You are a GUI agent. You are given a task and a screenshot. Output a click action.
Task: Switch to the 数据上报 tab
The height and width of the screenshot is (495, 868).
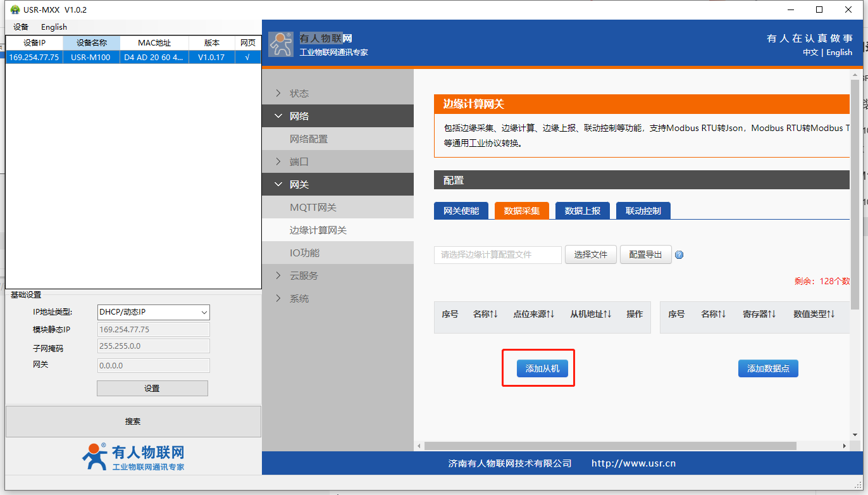pos(583,211)
